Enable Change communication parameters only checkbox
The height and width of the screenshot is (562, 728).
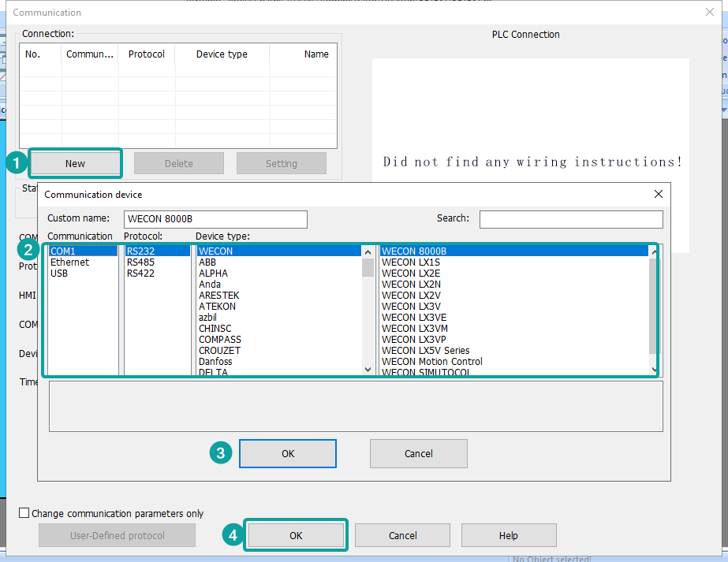coord(24,513)
